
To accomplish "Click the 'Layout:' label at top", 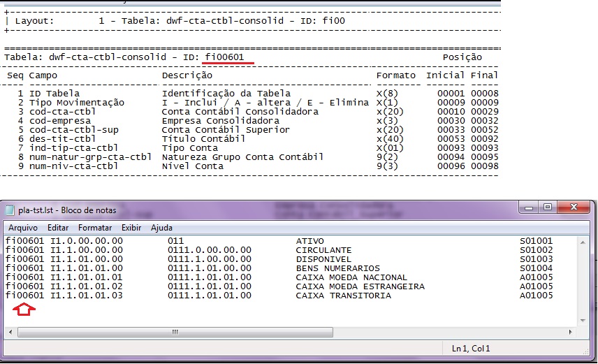I will (x=35, y=21).
